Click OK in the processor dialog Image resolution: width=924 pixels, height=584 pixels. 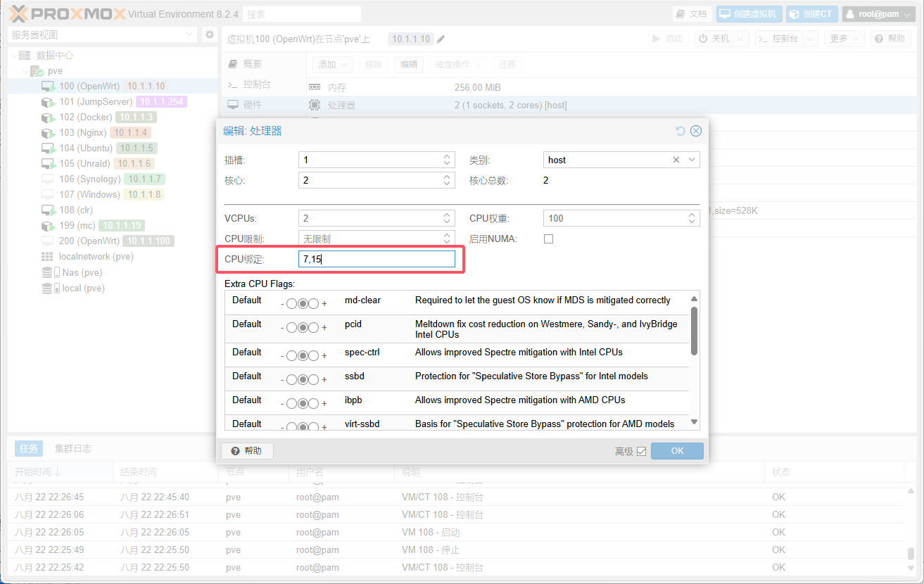pos(677,451)
